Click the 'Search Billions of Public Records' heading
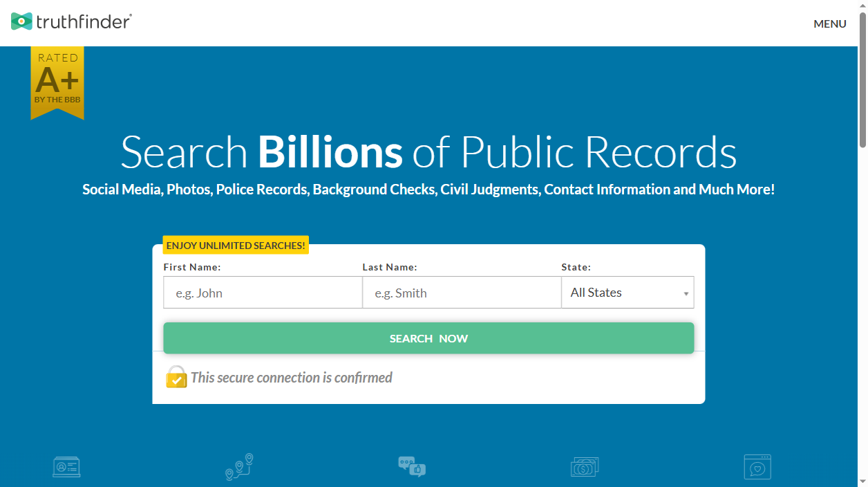 point(428,151)
